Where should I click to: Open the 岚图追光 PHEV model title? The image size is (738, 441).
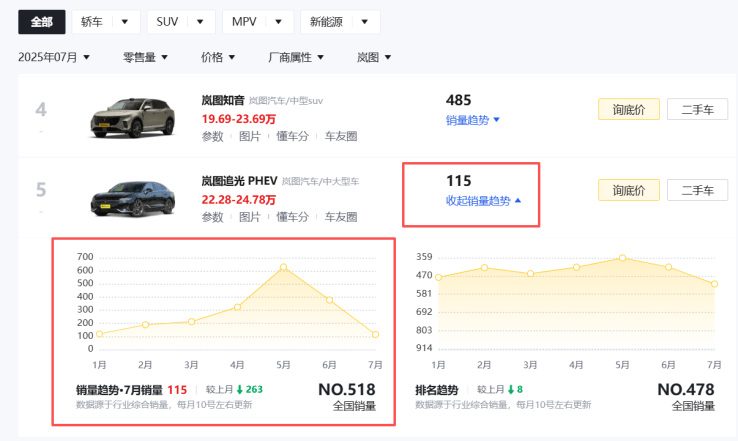click(239, 181)
